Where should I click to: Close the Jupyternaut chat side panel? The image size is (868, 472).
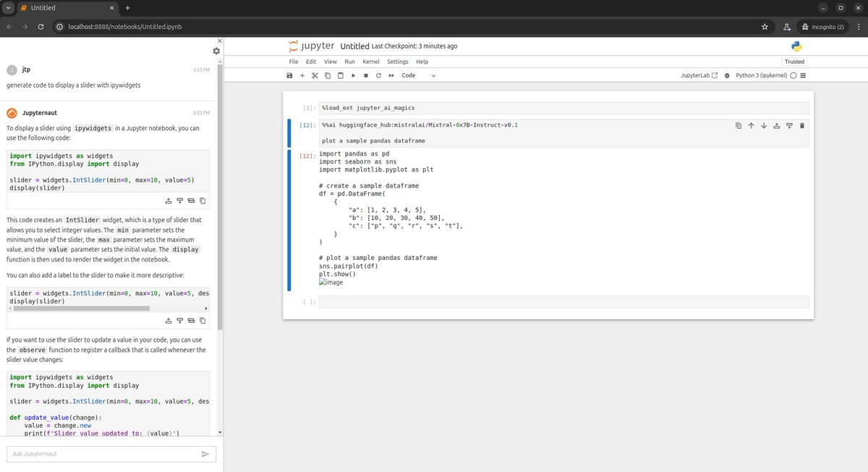tap(220, 41)
